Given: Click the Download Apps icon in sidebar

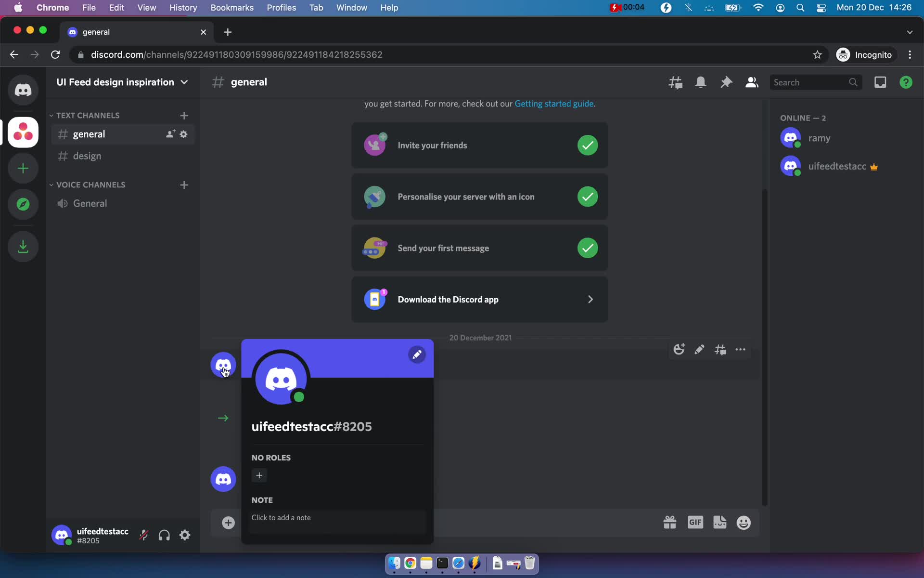Looking at the screenshot, I should (23, 247).
